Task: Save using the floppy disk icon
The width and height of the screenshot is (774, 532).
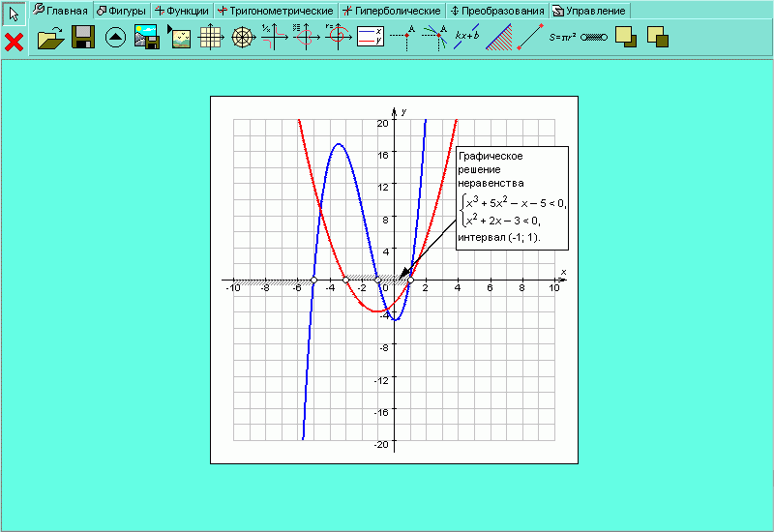Action: click(83, 37)
